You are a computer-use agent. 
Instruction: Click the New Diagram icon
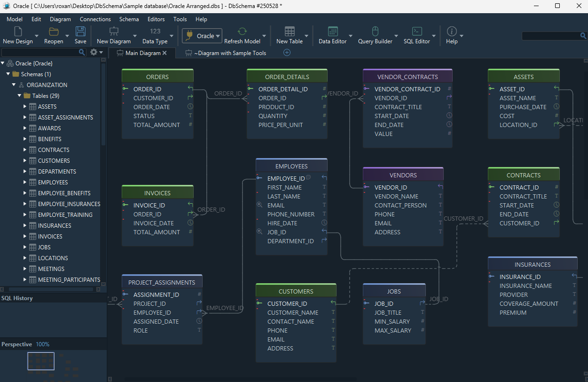[x=114, y=32]
